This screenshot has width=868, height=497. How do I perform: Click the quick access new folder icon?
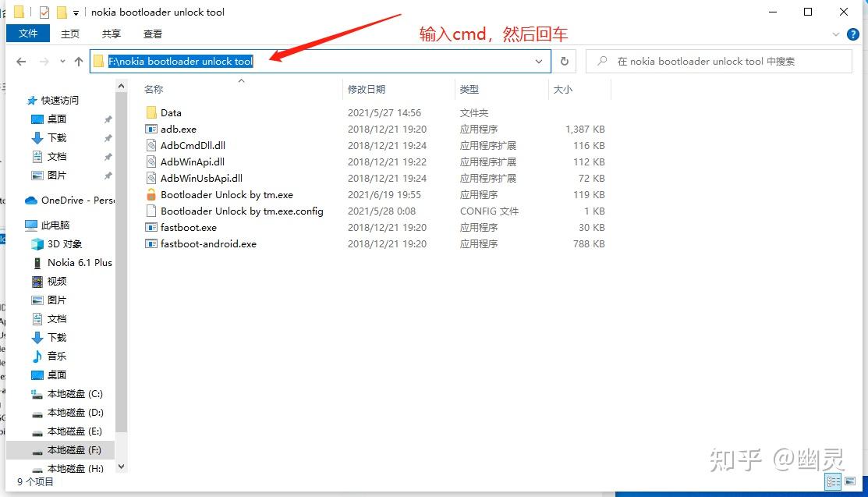62,12
